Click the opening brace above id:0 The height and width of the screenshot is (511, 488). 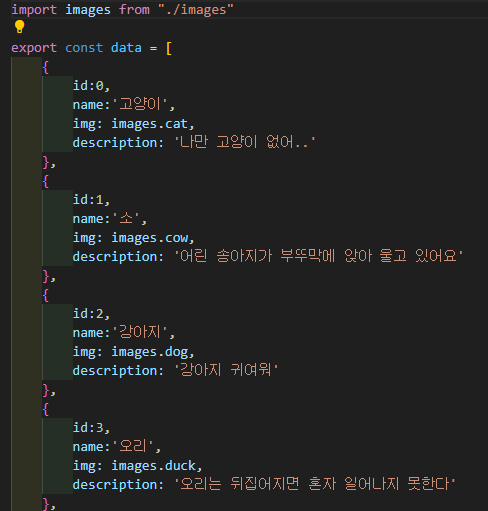pyautogui.click(x=46, y=67)
